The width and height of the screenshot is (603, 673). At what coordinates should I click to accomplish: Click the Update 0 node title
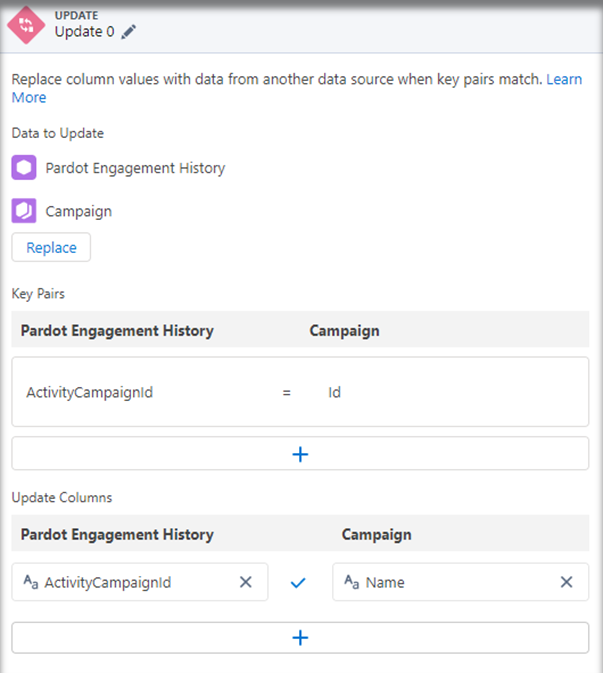point(84,32)
